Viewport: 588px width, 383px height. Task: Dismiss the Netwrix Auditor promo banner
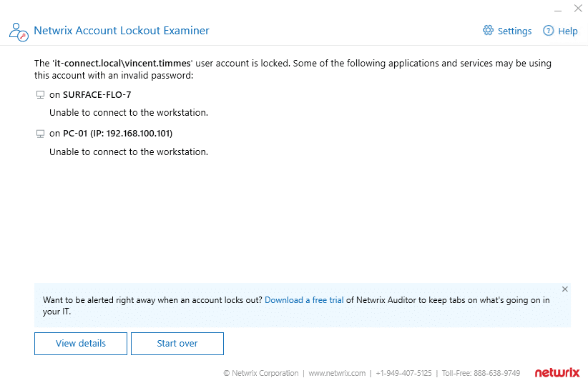coord(564,289)
